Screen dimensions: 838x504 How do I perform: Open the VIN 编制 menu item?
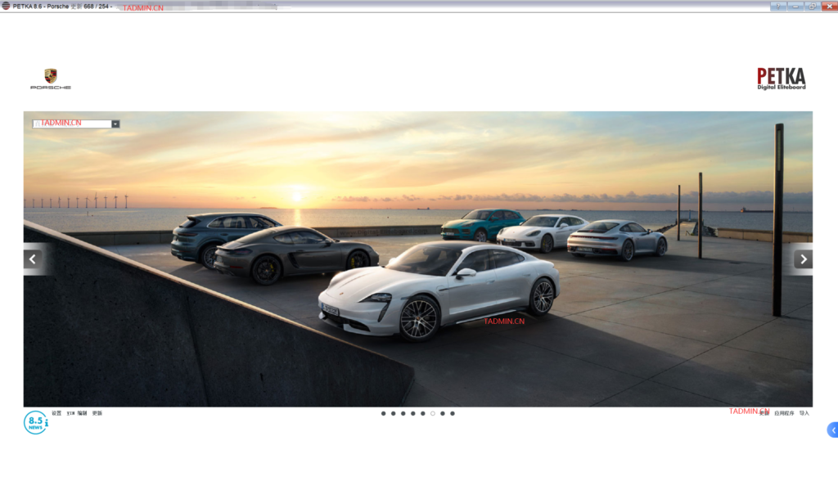pyautogui.click(x=77, y=413)
